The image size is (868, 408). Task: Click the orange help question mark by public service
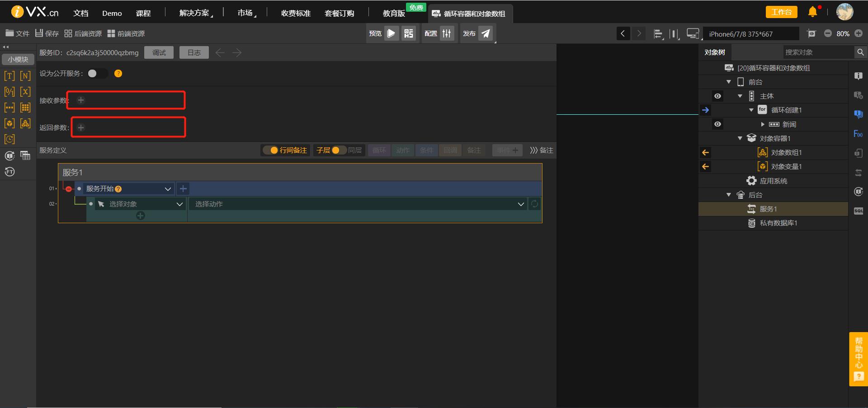pos(118,73)
